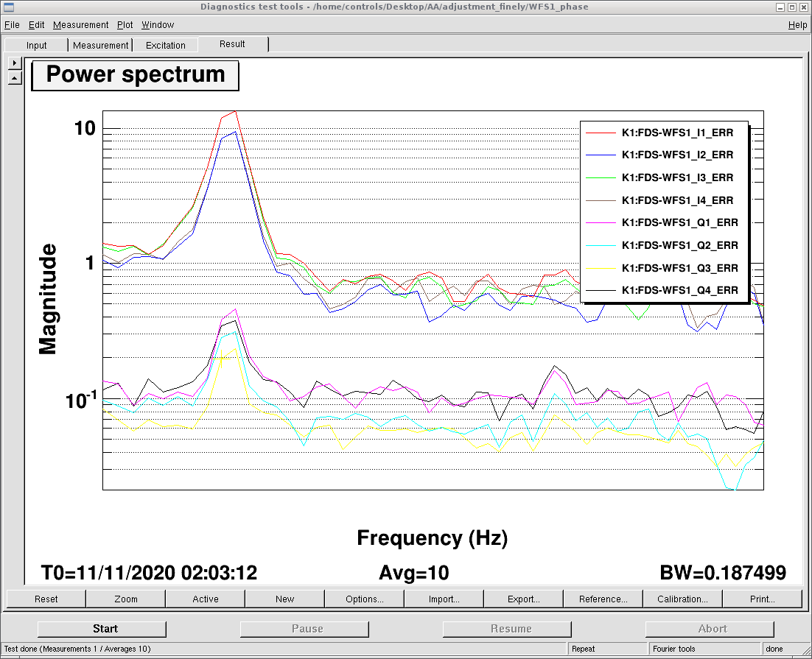This screenshot has width=812, height=659.
Task: Minimize the Diagnostics test tools window
Action: click(780, 7)
